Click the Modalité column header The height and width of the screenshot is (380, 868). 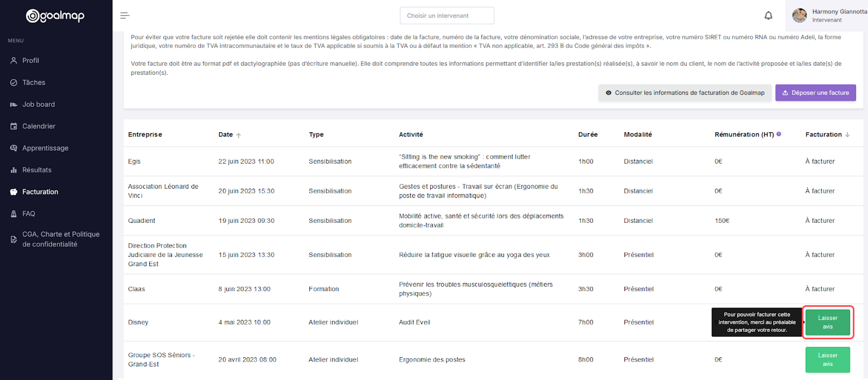pyautogui.click(x=638, y=134)
